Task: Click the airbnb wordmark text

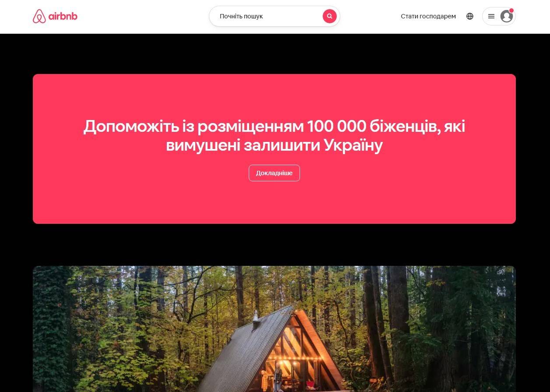Action: (63, 16)
